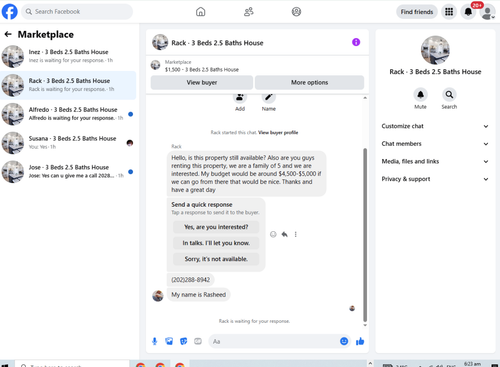Send quick reply 'Sorry, it's not available.'
The image size is (500, 367).
point(216,259)
